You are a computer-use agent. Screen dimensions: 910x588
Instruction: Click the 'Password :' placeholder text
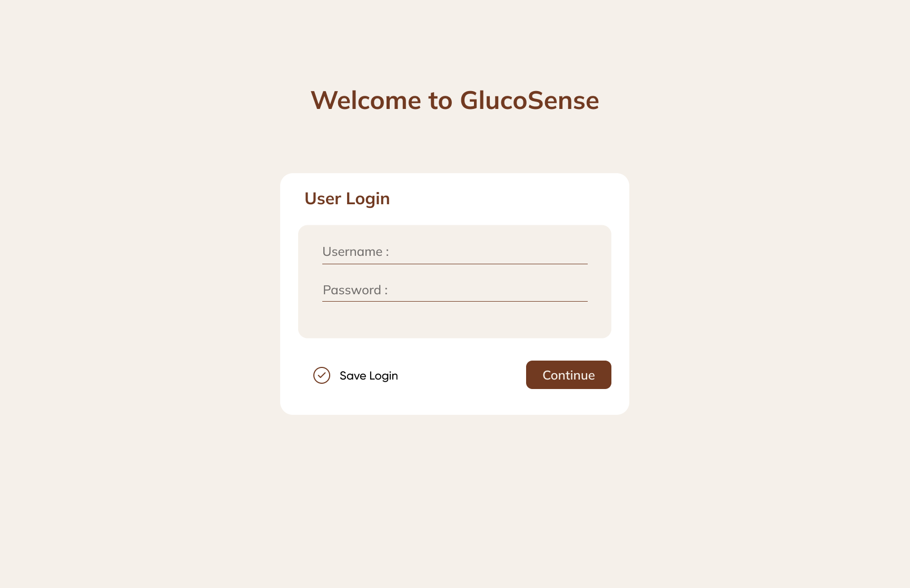coord(355,290)
